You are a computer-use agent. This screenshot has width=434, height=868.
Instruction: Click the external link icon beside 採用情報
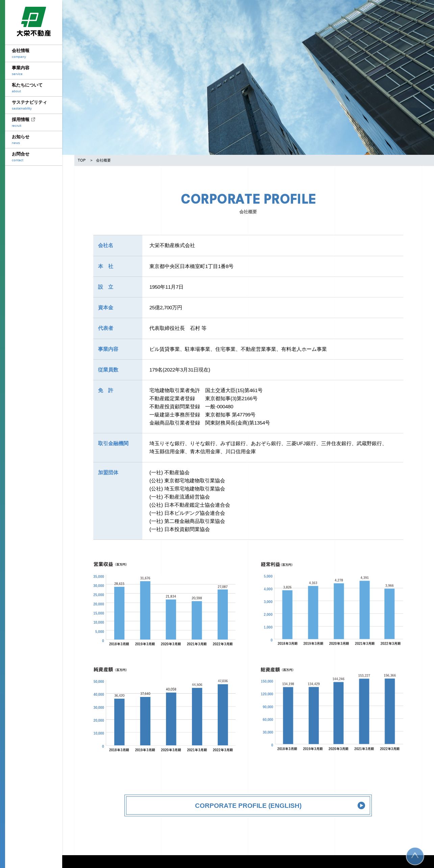[33, 119]
